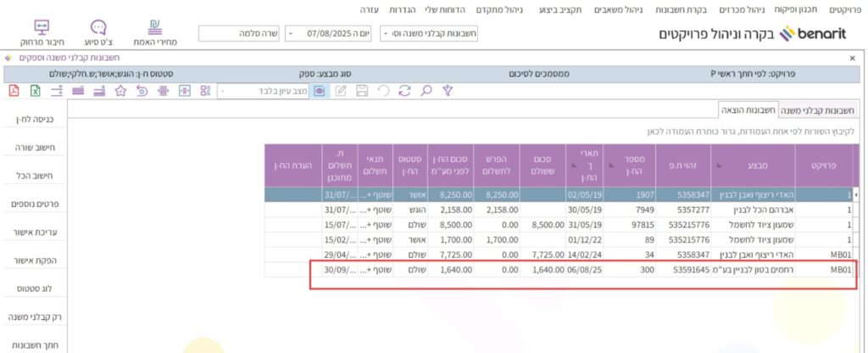
Task: Open search with the magnifying glass icon
Action: click(426, 90)
